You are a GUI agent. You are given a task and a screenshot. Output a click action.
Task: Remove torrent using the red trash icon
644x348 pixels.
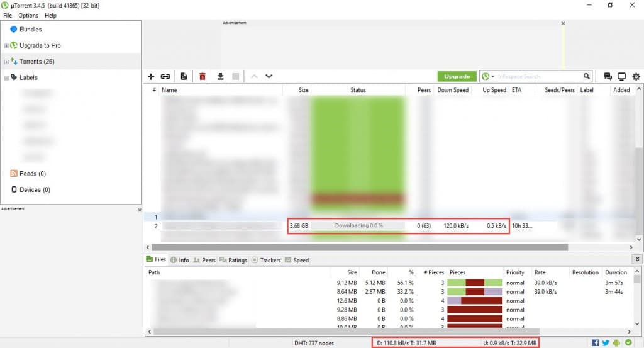pyautogui.click(x=202, y=76)
